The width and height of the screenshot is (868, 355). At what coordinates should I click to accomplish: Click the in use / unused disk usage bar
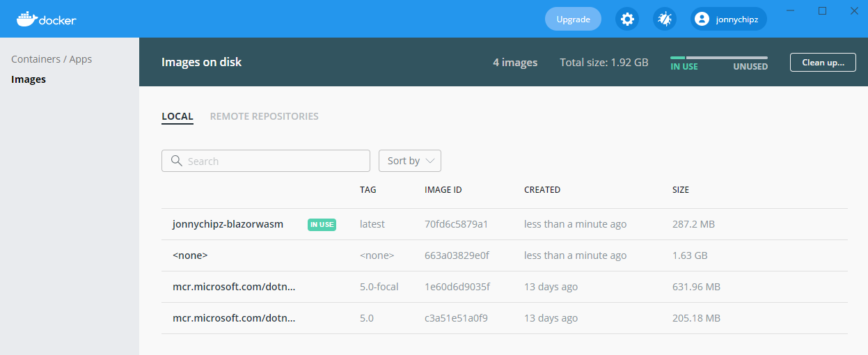718,58
